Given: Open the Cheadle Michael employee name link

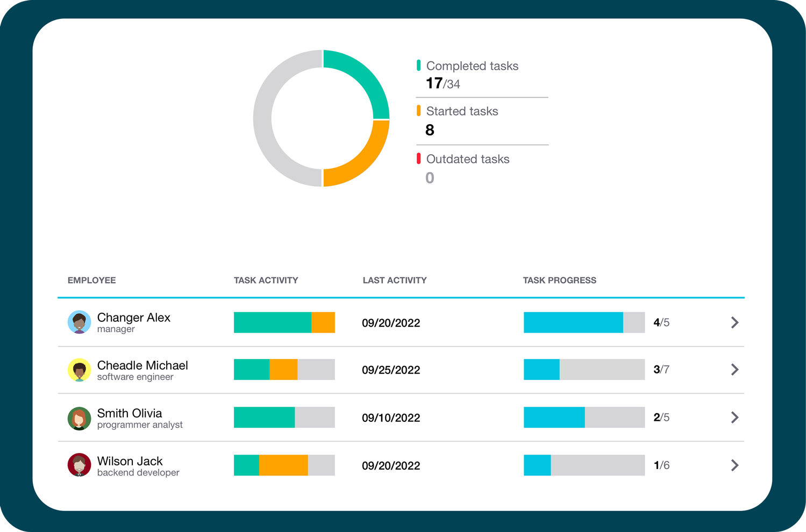Looking at the screenshot, I should [142, 365].
